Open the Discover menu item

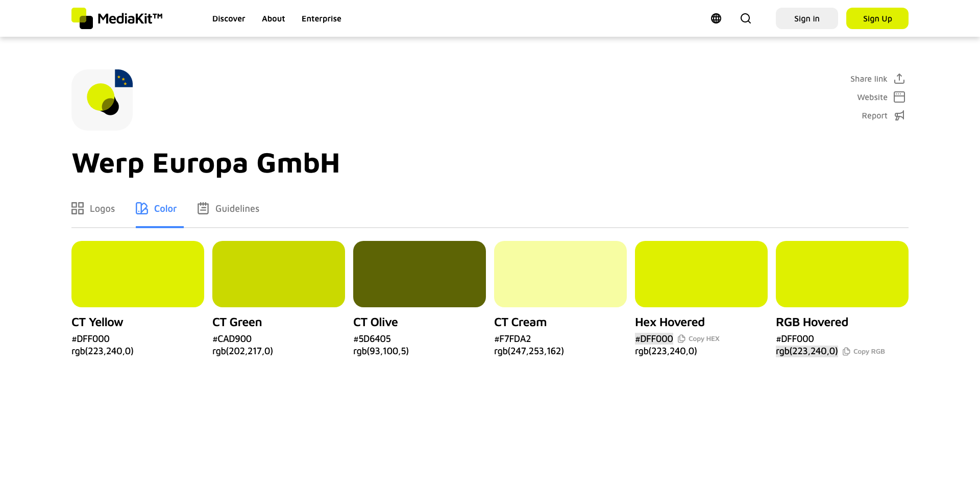click(229, 19)
